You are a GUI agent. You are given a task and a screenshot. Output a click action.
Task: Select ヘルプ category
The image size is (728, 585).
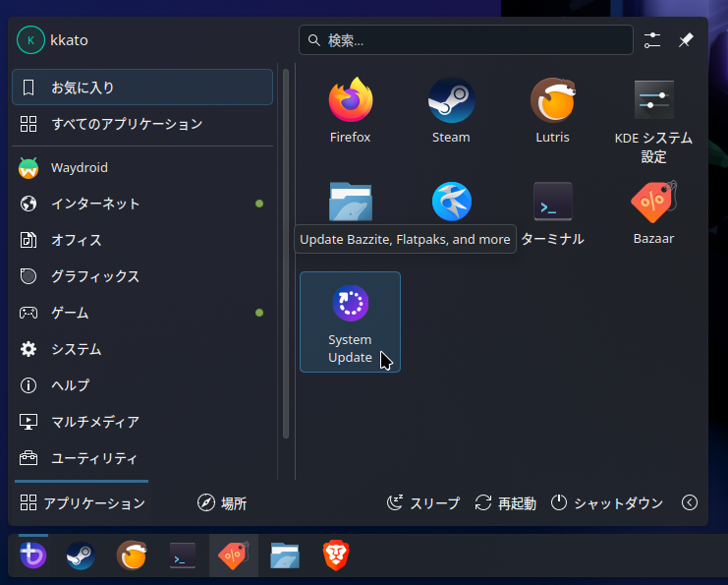tap(142, 385)
